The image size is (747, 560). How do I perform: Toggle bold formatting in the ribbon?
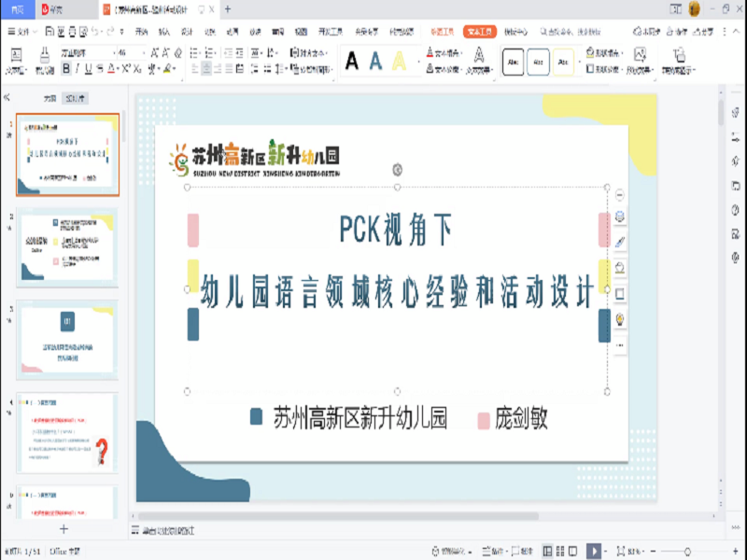tap(65, 68)
